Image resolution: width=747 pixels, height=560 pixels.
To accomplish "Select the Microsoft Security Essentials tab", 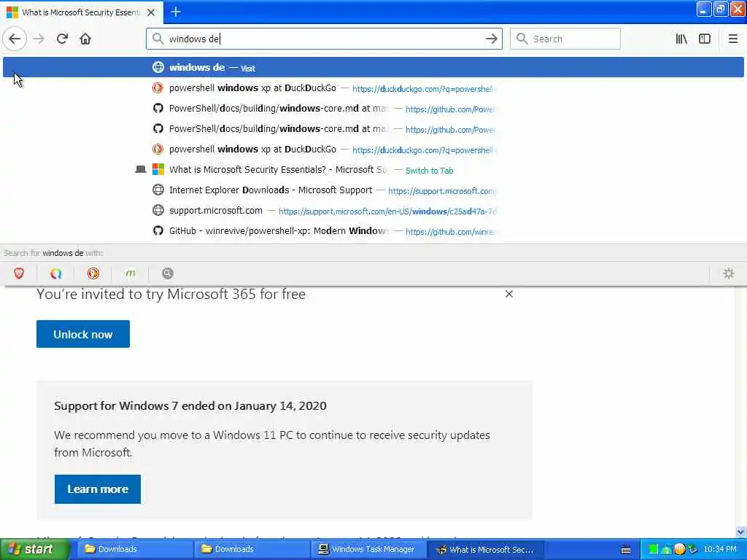I will tap(82, 12).
